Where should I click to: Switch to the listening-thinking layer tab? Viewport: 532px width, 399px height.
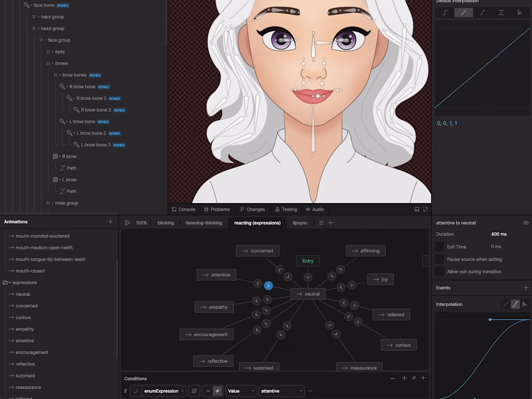204,223
